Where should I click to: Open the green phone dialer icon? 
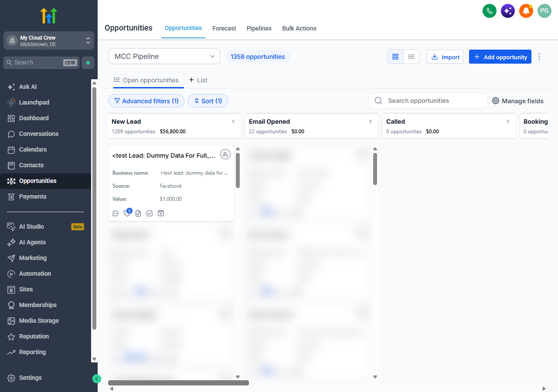pyautogui.click(x=490, y=11)
